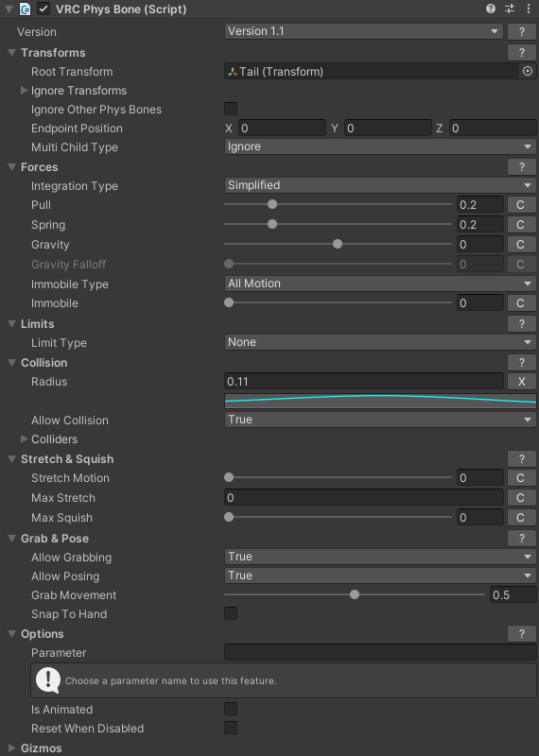Viewport: 539px width, 756px height.
Task: Click the Immobile slider handle
Action: coord(229,302)
